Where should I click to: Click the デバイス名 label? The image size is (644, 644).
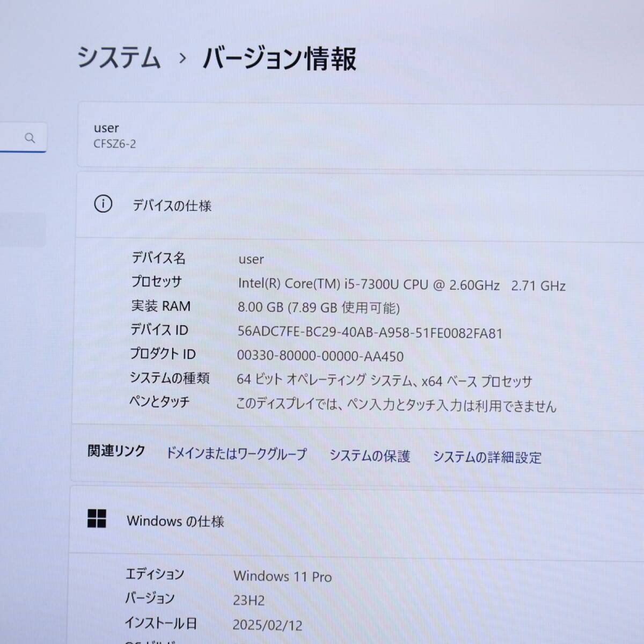click(158, 258)
